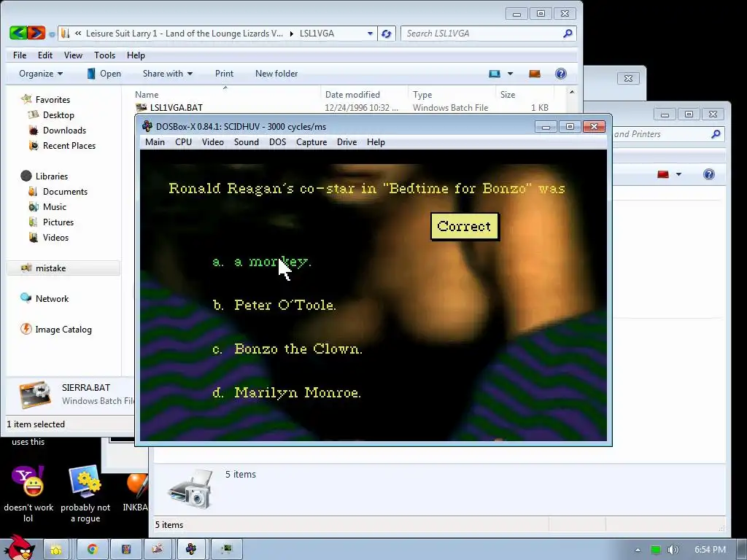Show hidden tray icons arrow

(638, 550)
